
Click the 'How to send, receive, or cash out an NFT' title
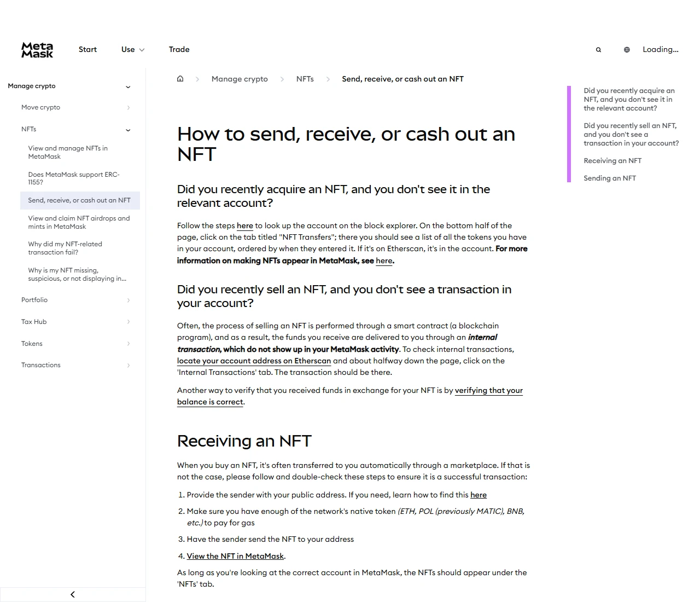click(x=346, y=144)
